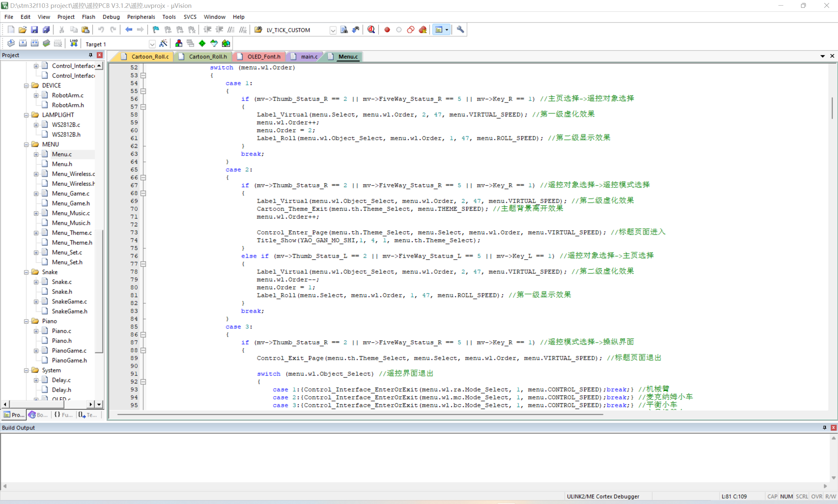This screenshot has width=838, height=504.
Task: Open the configuration wrench icon
Action: coord(460,30)
